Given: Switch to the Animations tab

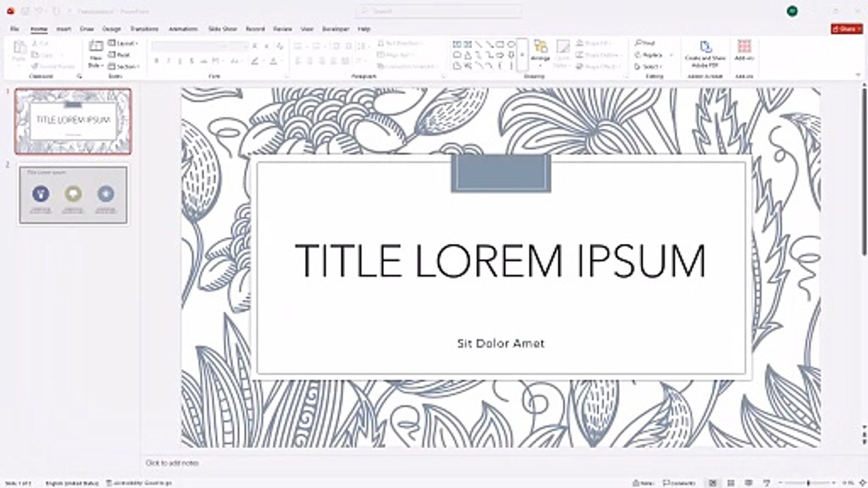Looking at the screenshot, I should coord(183,29).
